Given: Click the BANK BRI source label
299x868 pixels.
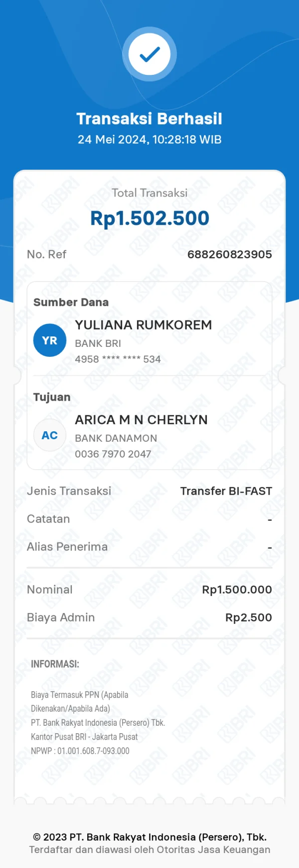Looking at the screenshot, I should (x=98, y=343).
